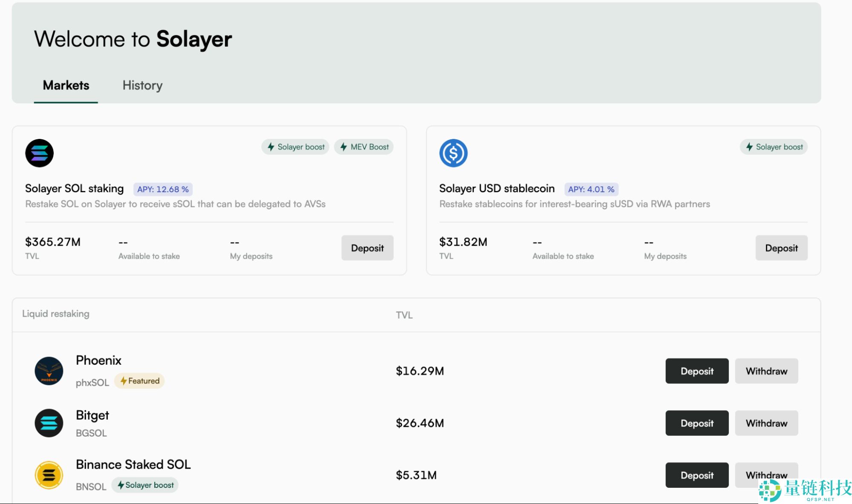852x504 pixels.
Task: Click Solayer boost badge on USD stablecoin card
Action: coord(774,147)
